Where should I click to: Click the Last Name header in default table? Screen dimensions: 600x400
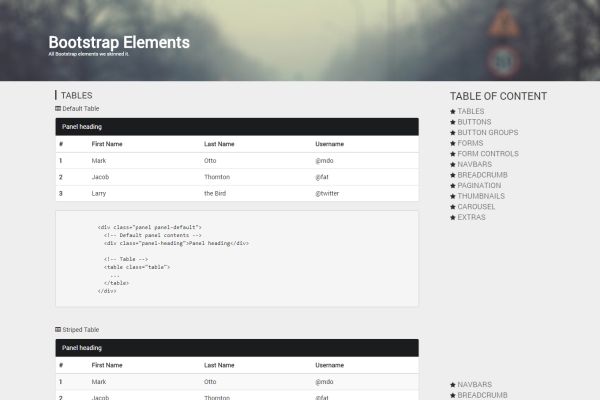click(219, 144)
